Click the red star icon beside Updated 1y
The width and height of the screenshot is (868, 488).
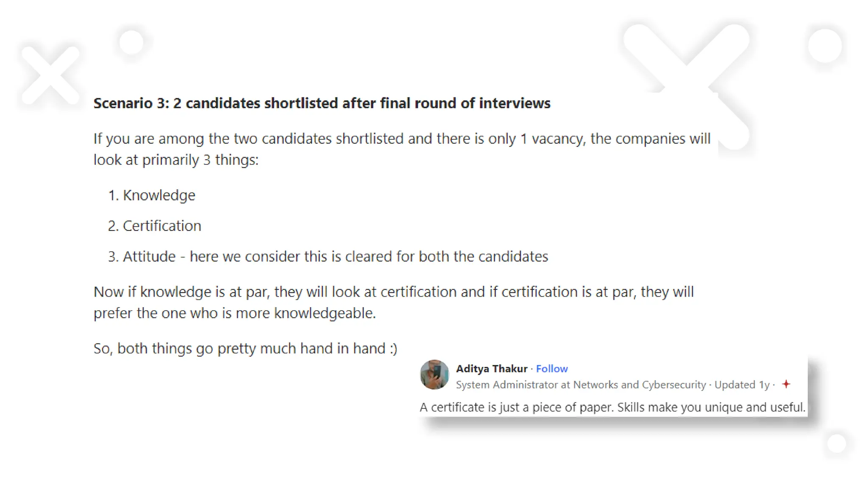(x=786, y=384)
